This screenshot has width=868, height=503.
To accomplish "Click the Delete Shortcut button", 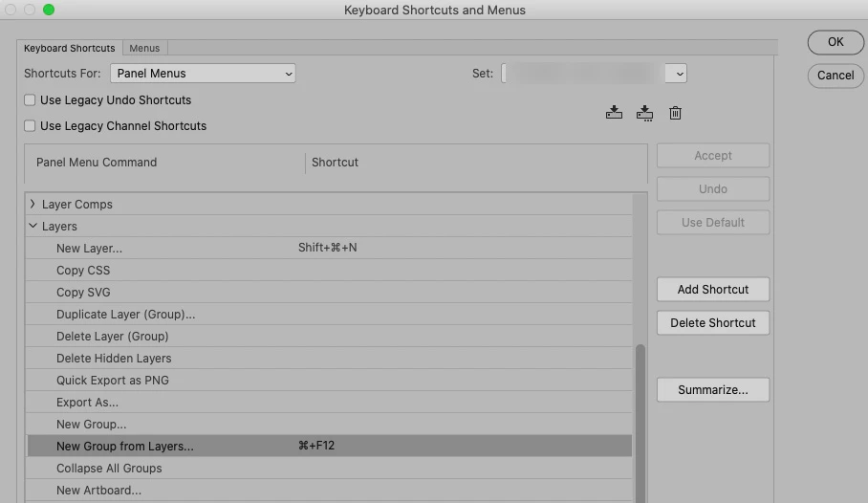I will pyautogui.click(x=713, y=323).
